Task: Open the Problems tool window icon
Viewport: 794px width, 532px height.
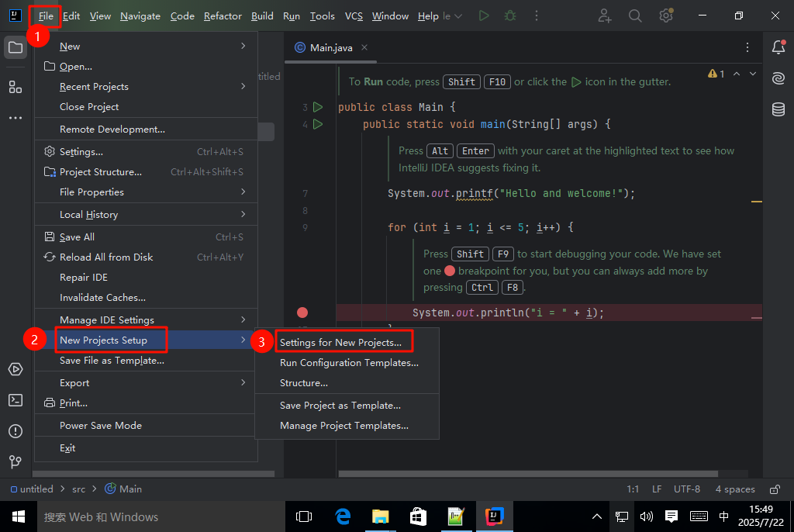Action: (x=16, y=431)
